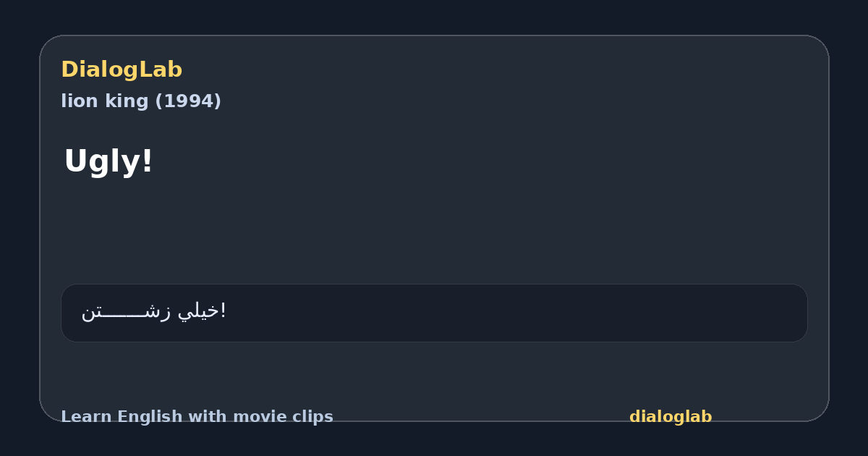Viewport: 868px width, 456px height.
Task: Select the Persian text خيلي زشتن!
Action: (x=153, y=311)
